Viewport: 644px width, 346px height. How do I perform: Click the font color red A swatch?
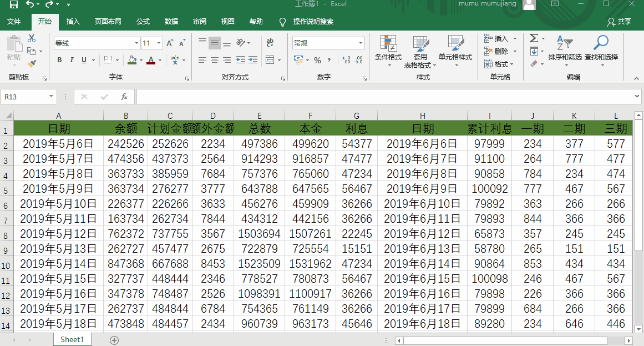click(151, 60)
